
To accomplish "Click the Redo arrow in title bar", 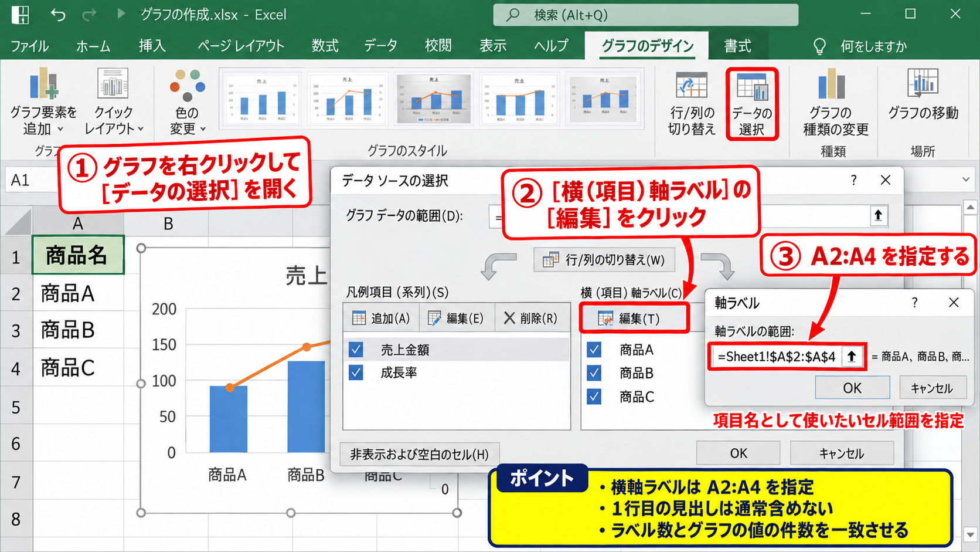I will (89, 14).
